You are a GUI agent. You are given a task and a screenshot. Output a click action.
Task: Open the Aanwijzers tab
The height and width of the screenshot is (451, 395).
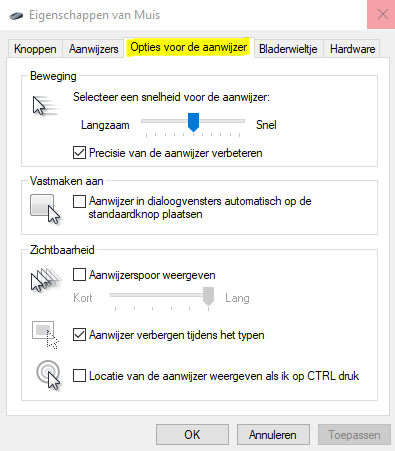(93, 49)
